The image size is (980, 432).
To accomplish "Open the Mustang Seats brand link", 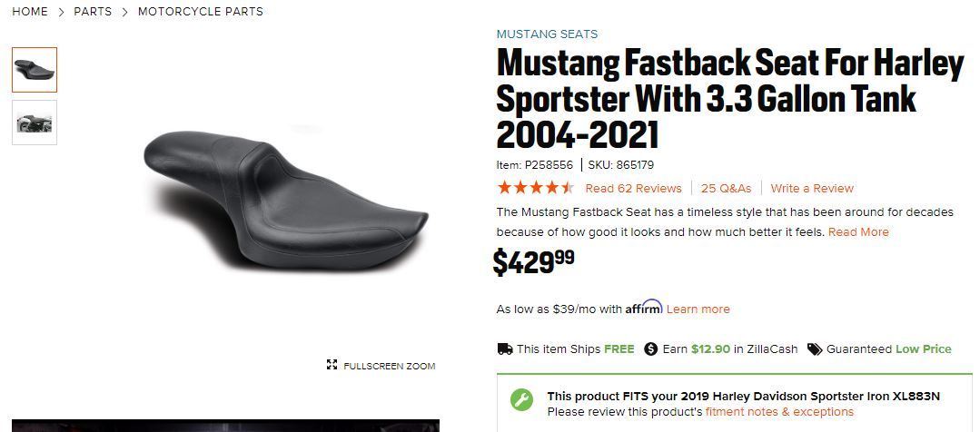I will tap(547, 34).
